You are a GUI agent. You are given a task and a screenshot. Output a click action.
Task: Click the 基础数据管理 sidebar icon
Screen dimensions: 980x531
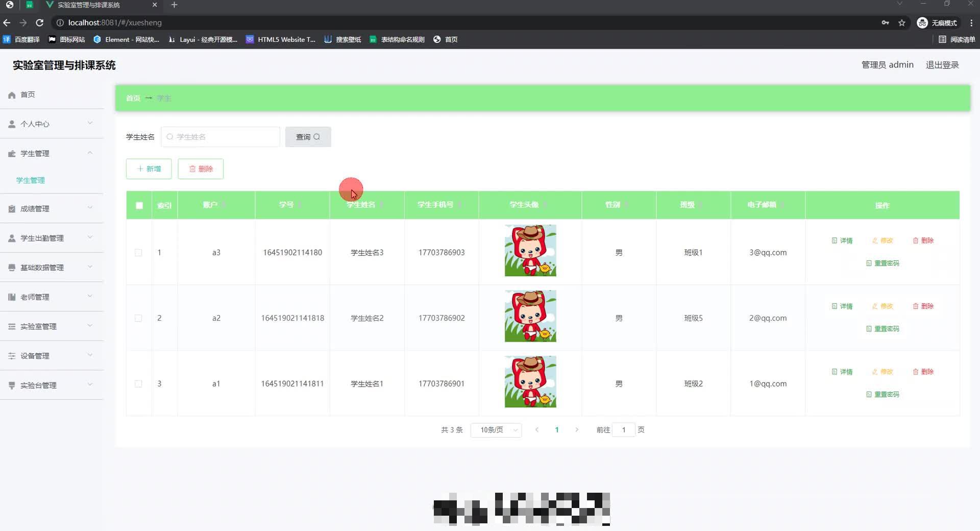coord(12,268)
